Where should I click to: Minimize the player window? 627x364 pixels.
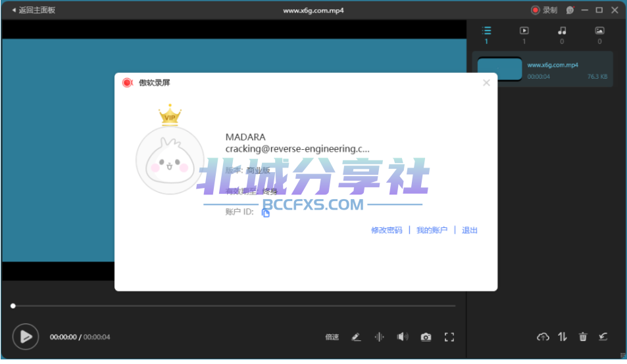click(x=585, y=10)
